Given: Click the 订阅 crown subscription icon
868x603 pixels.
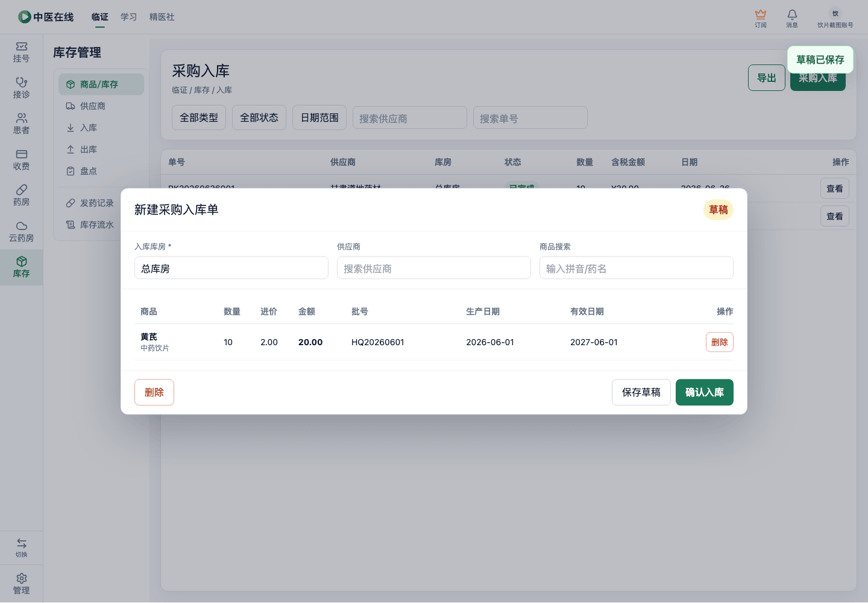Looking at the screenshot, I should click(761, 18).
